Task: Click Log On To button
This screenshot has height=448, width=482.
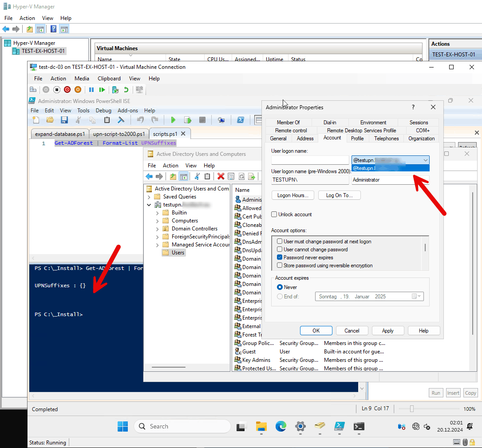Action: pyautogui.click(x=340, y=195)
